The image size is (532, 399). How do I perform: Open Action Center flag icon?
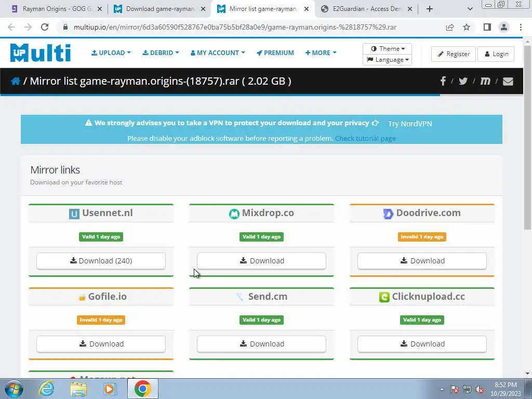point(455,390)
